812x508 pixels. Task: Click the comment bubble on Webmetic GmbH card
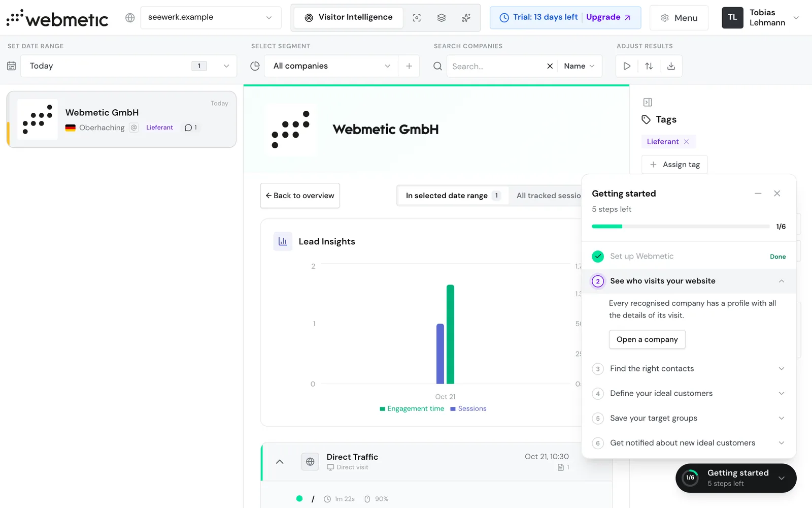pyautogui.click(x=191, y=128)
